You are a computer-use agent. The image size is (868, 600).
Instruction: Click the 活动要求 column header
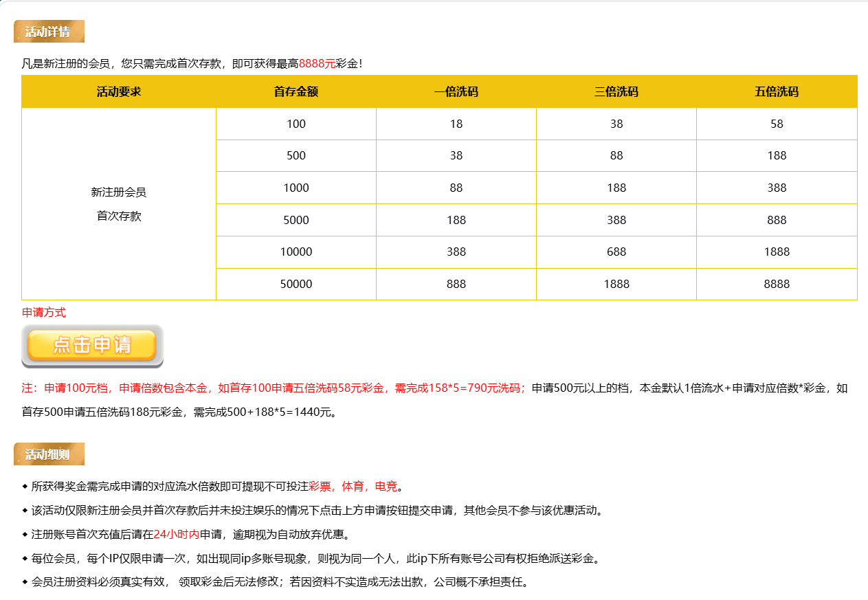119,91
